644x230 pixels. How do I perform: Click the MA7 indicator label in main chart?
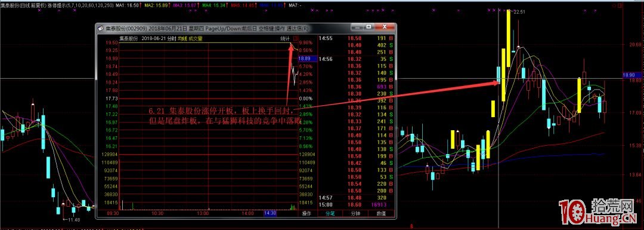click(x=295, y=6)
